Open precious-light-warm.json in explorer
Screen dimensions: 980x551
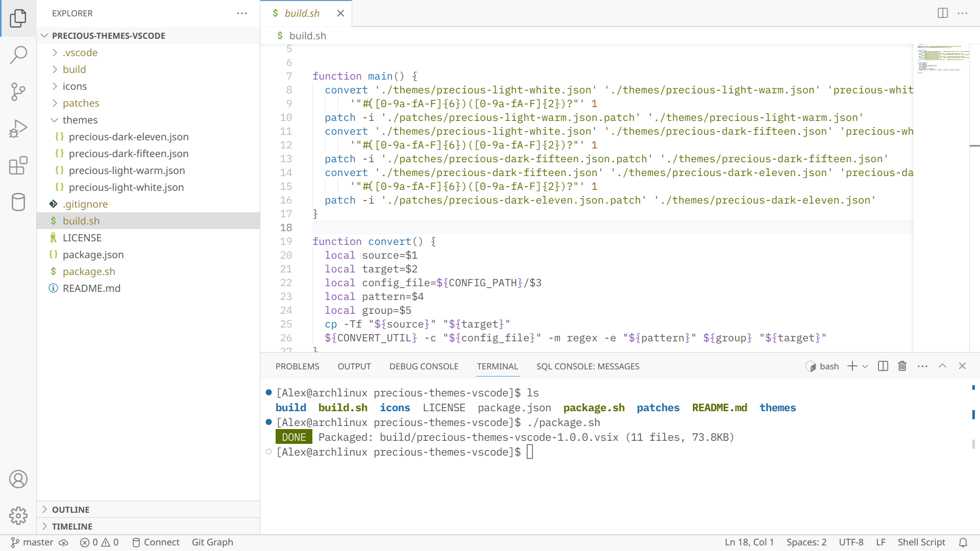click(x=127, y=170)
